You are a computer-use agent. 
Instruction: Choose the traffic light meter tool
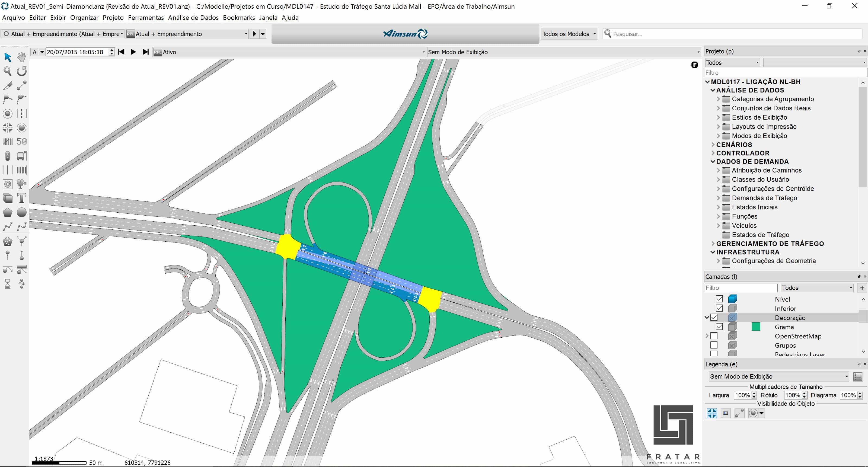click(x=7, y=156)
